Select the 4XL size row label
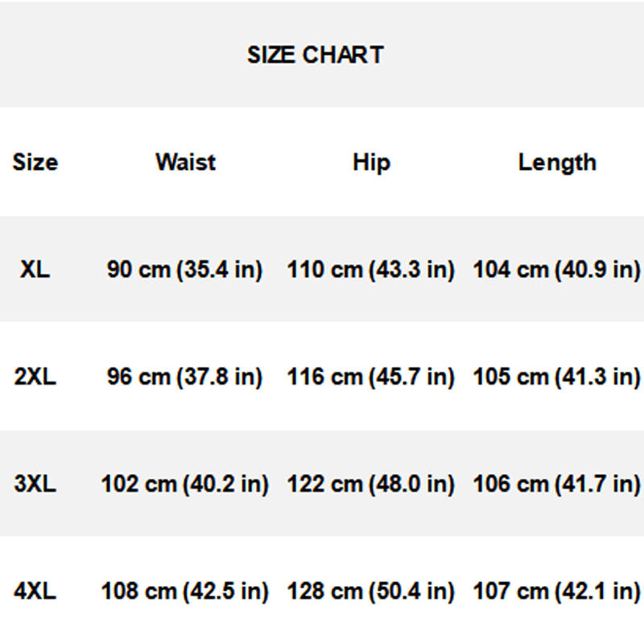 coord(35,592)
